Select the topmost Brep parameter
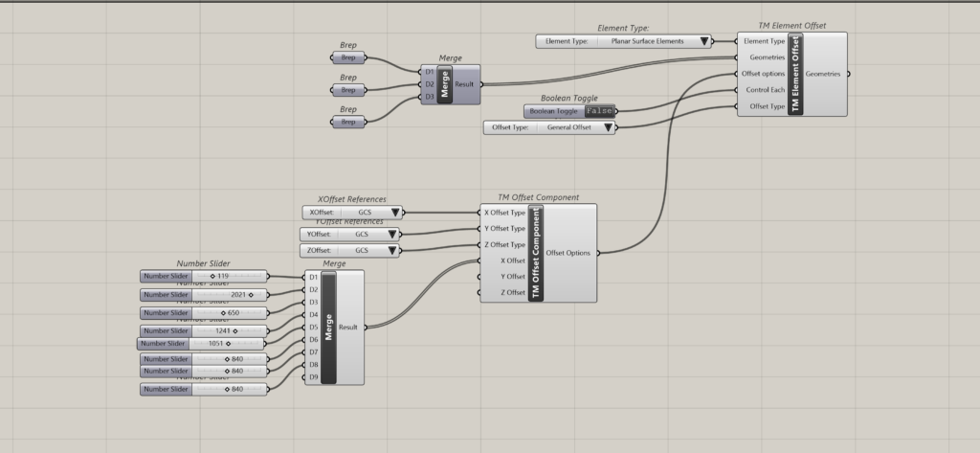980x453 pixels. (348, 57)
